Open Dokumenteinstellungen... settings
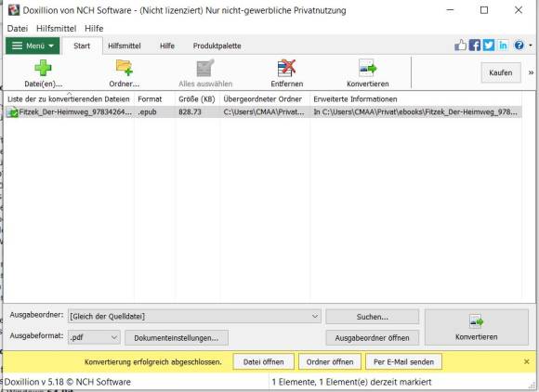Screen dimensions: 539x392 (x=177, y=338)
